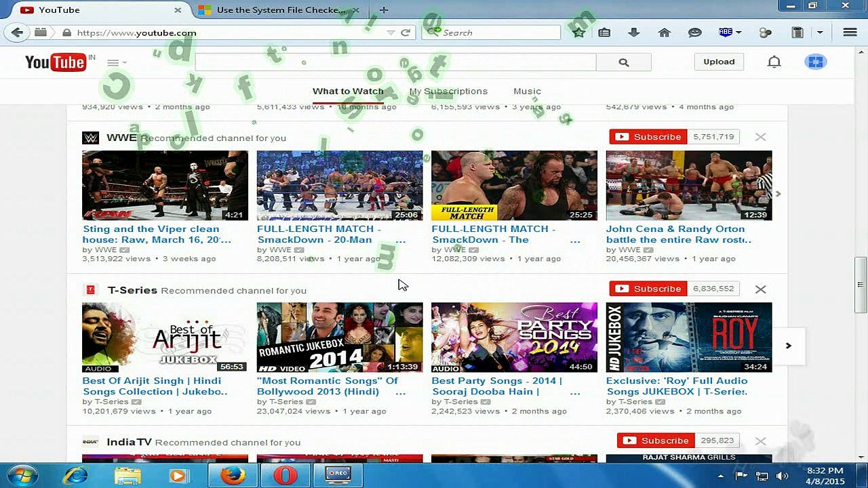Open a new browser tab with plus
The image size is (868, 488).
pos(384,10)
